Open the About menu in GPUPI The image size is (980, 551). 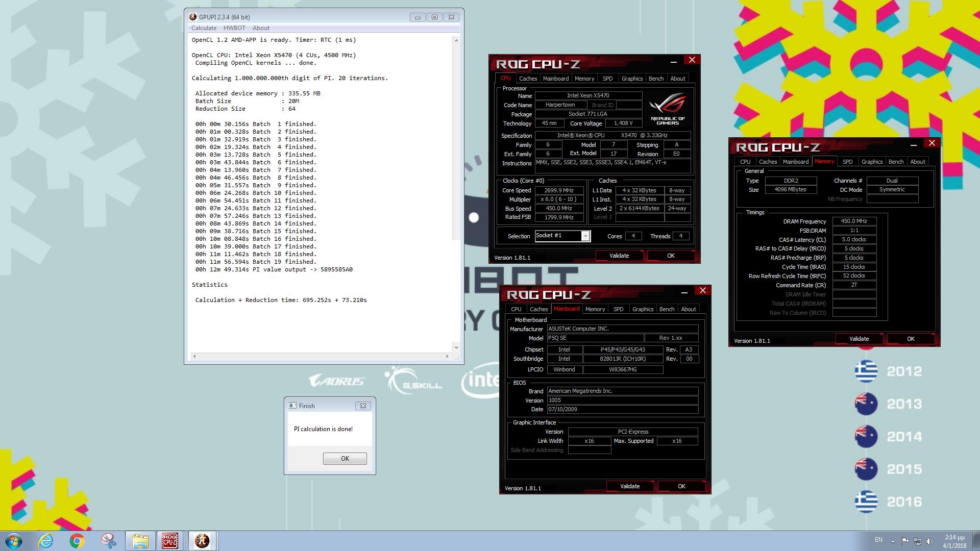click(x=261, y=28)
